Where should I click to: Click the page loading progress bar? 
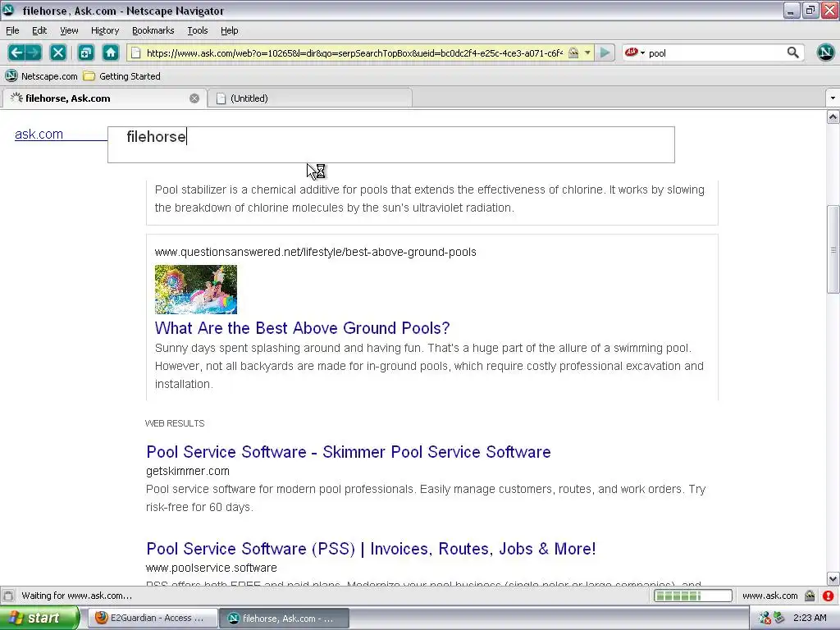tap(692, 596)
